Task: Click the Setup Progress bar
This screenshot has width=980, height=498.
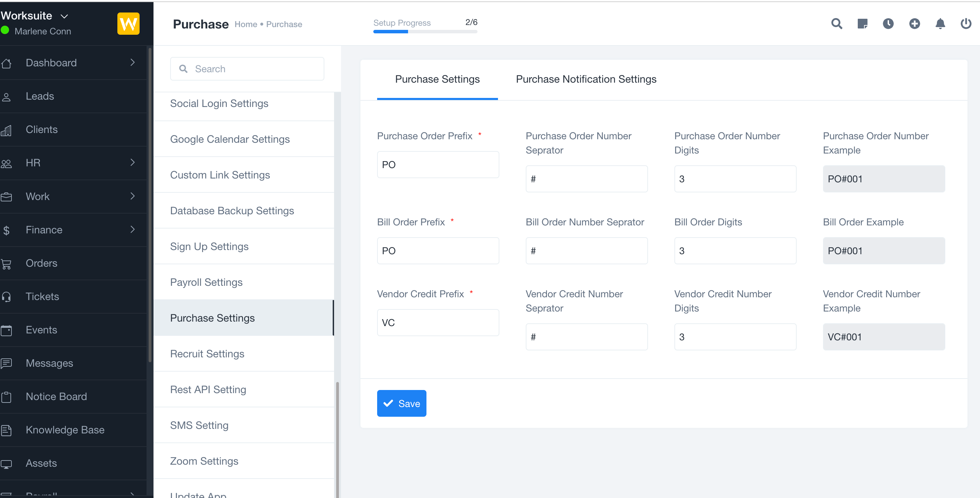Action: click(x=425, y=32)
